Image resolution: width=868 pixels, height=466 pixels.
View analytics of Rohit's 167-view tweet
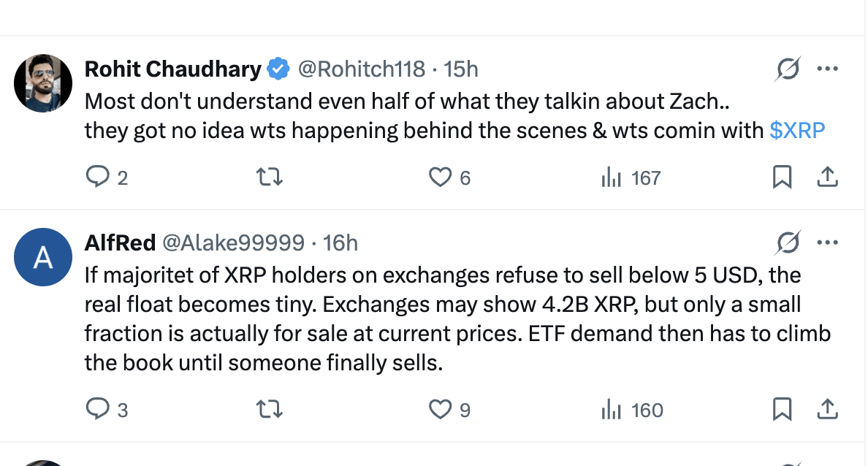pos(611,177)
